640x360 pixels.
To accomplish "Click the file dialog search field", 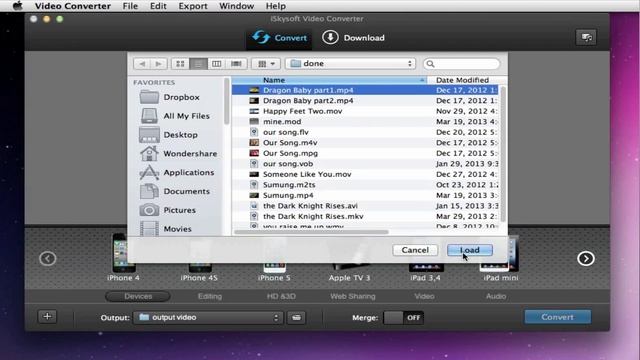I will click(461, 64).
